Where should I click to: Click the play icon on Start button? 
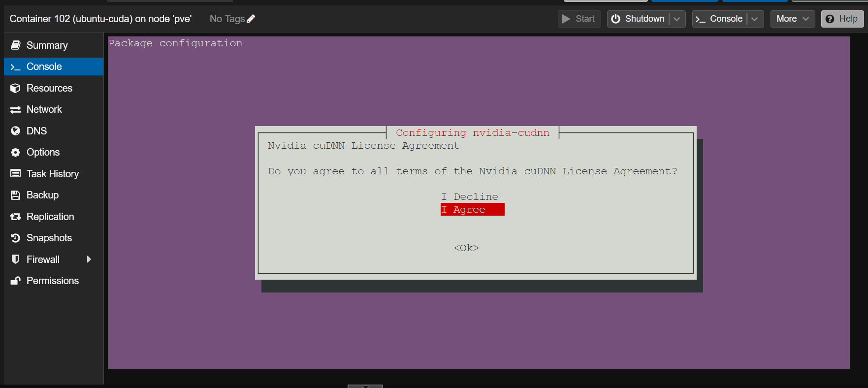click(x=566, y=19)
